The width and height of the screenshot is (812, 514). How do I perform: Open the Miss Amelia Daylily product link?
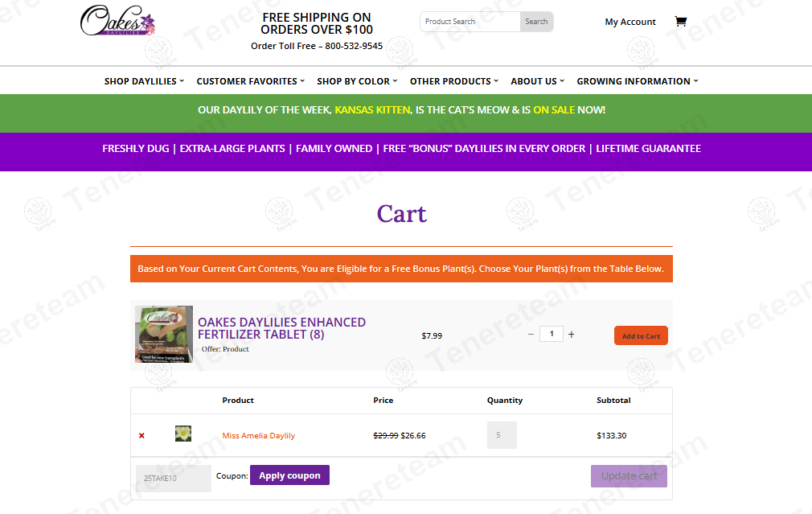pyautogui.click(x=258, y=436)
